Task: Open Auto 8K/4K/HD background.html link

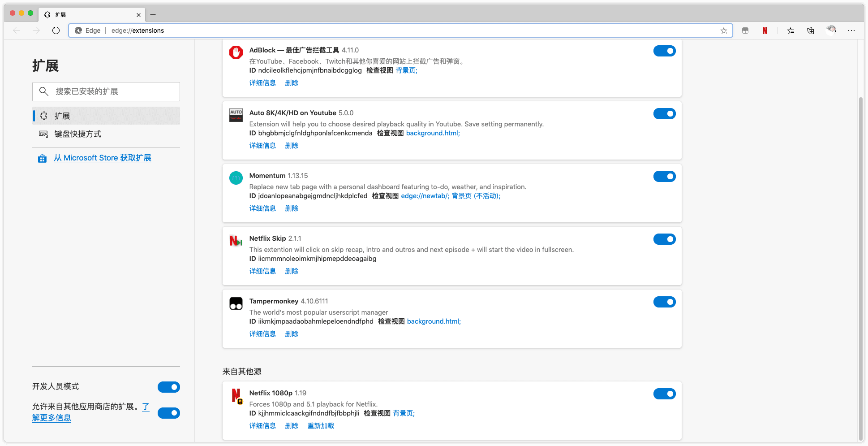Action: pyautogui.click(x=433, y=133)
